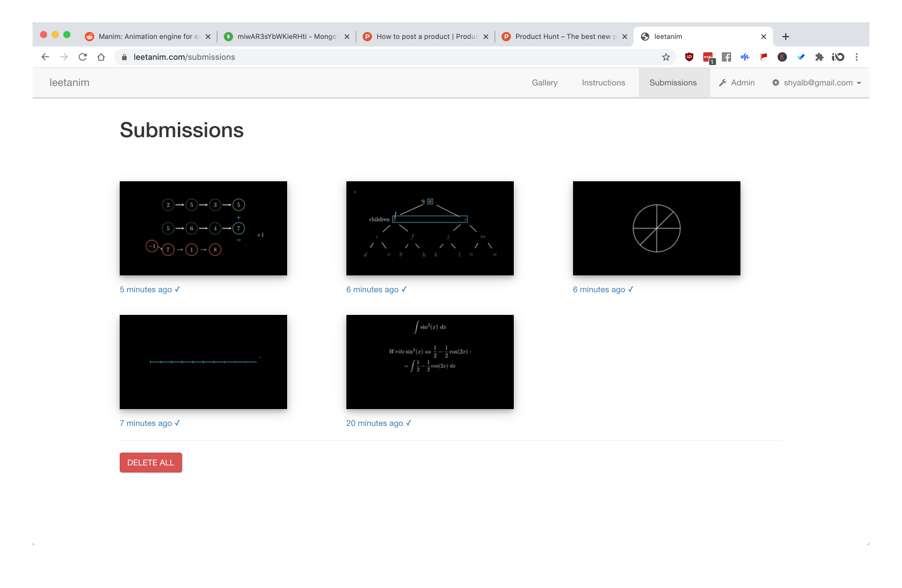
Task: Open the 7 minutes ago submission link
Action: [x=150, y=423]
